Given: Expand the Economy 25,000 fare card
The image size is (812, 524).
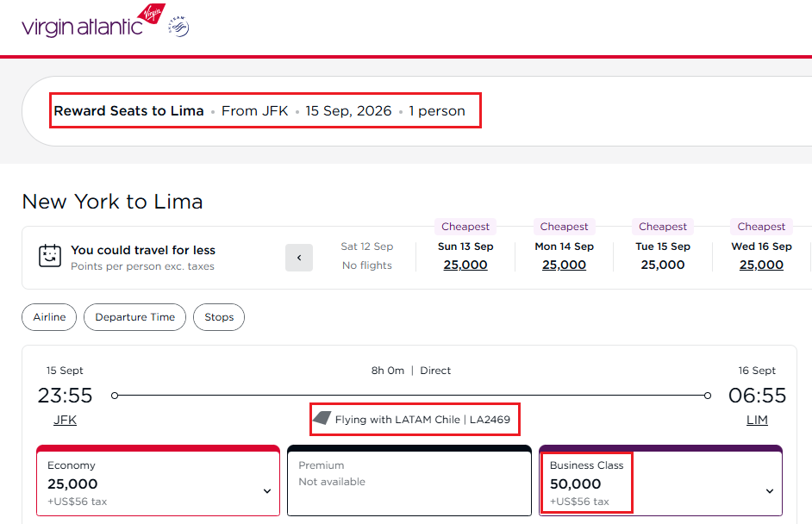Looking at the screenshot, I should pos(267,491).
